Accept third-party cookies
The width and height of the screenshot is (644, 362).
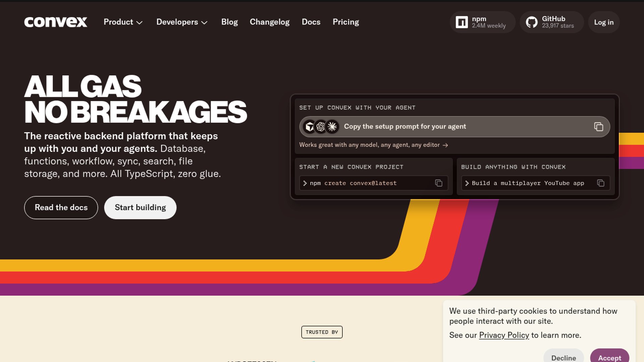609,356
